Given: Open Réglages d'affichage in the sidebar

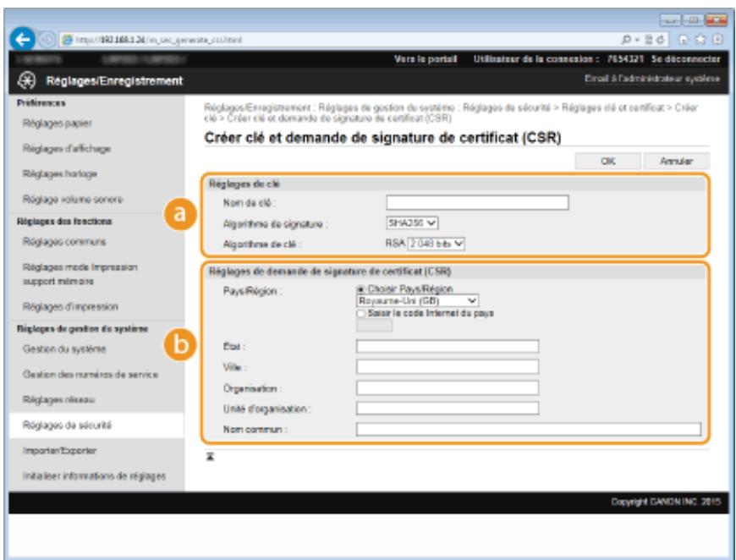Looking at the screenshot, I should tap(67, 149).
